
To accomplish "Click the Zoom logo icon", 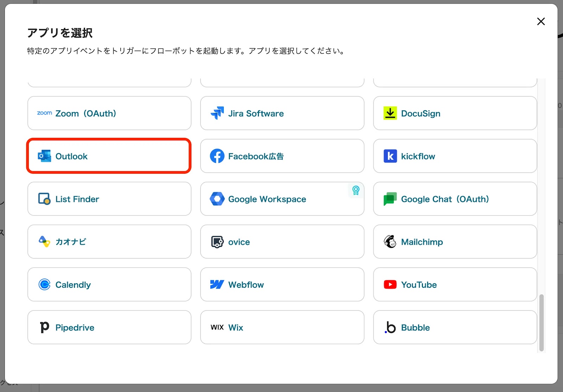I will (x=44, y=113).
